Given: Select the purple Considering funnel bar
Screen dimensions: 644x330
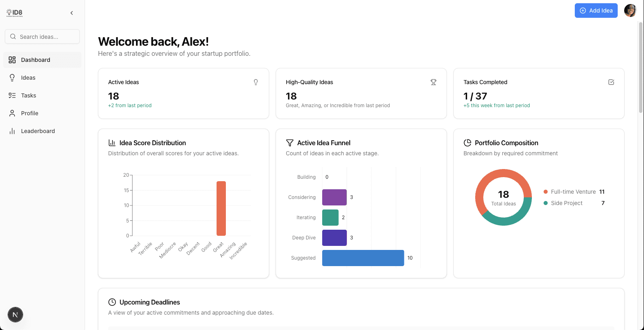Looking at the screenshot, I should 334,197.
